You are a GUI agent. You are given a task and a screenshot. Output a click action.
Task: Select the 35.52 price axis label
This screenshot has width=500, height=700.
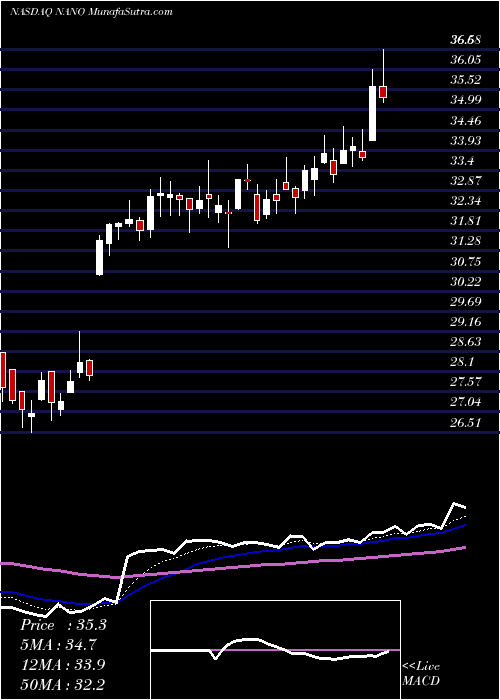[x=465, y=80]
